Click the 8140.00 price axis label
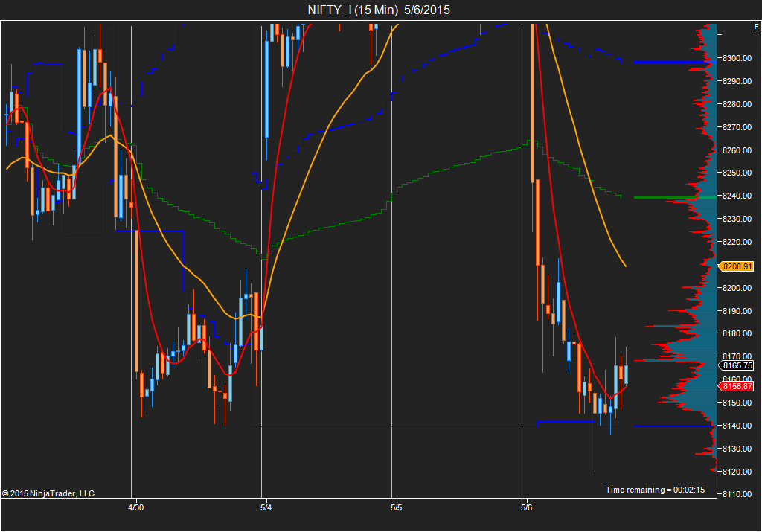Image resolution: width=762 pixels, height=532 pixels. pyautogui.click(x=737, y=426)
